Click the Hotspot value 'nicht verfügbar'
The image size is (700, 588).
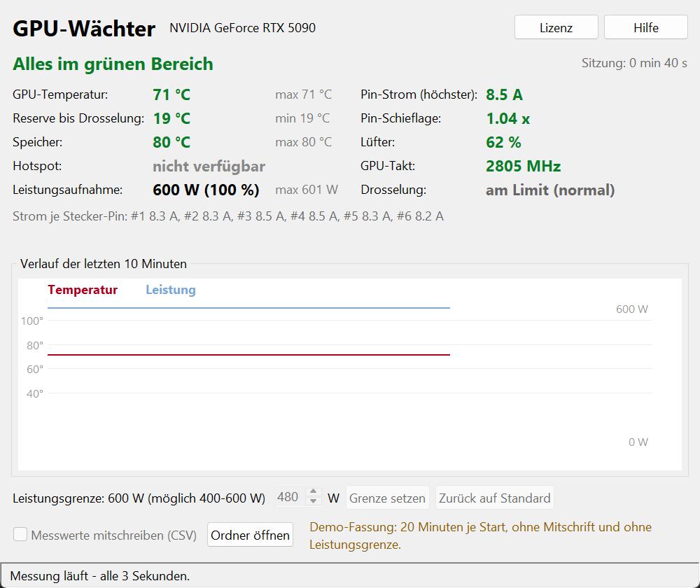209,166
